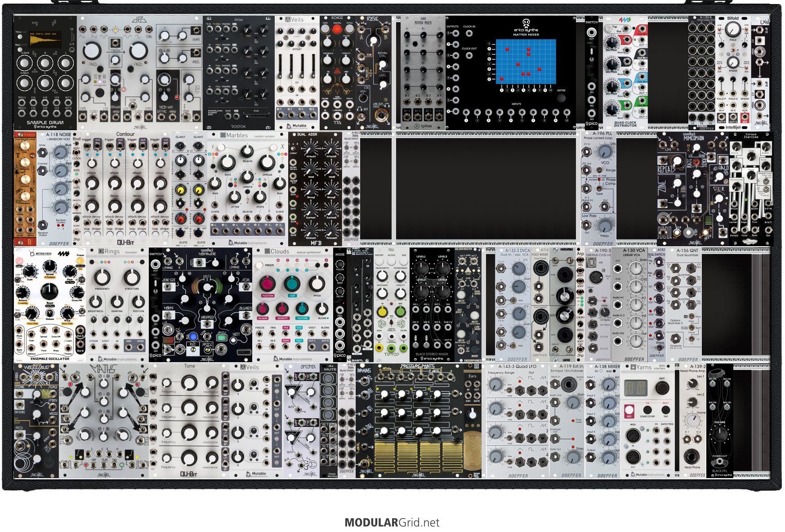Click the Ensemble Oscillator yellow Freeze button
785x532 pixels.
point(80,261)
